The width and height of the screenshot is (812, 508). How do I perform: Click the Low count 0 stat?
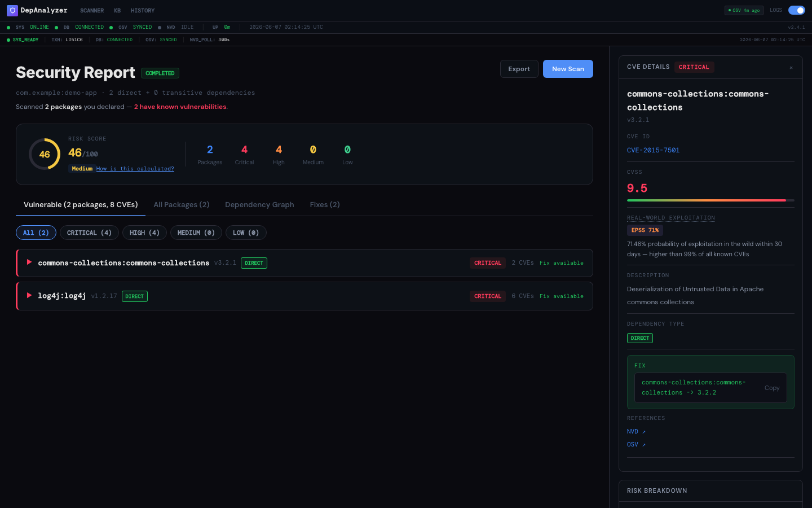pos(347,155)
